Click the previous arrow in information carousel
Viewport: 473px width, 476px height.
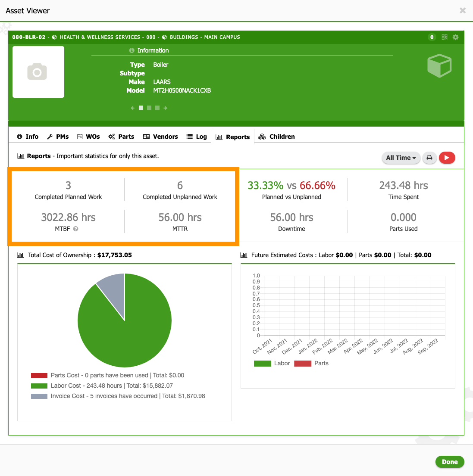(133, 108)
